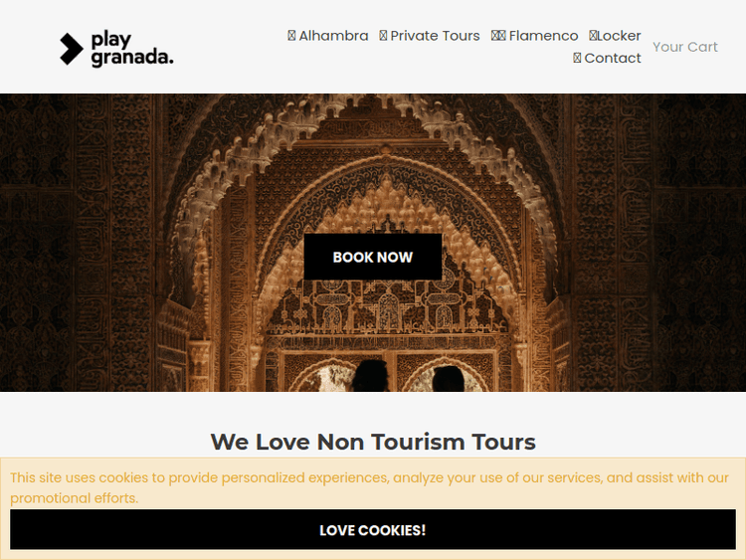Open the Private Tours menu item
The height and width of the screenshot is (560, 746).
pos(430,36)
